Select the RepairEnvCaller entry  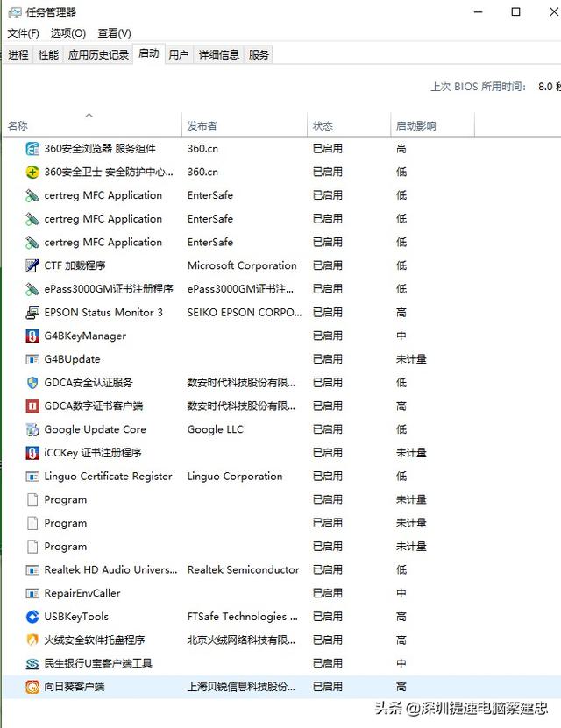pyautogui.click(x=281, y=593)
